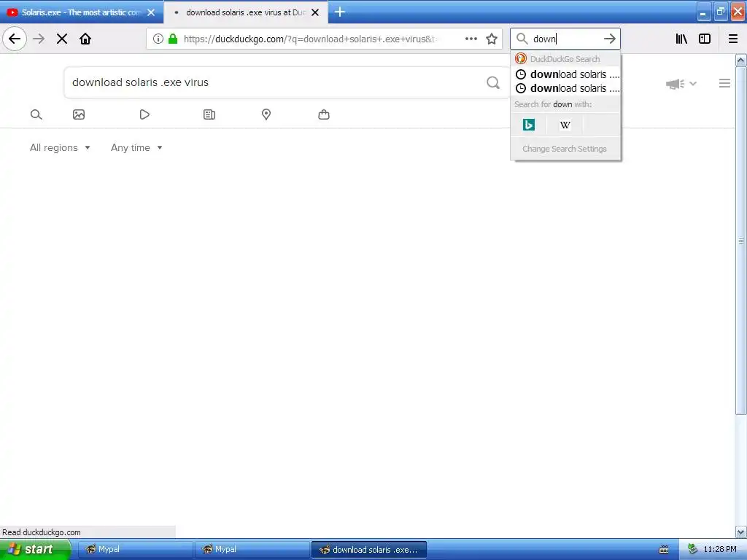Switch to first Mypal taskbar window
This screenshot has height=560, width=747.
[136, 550]
